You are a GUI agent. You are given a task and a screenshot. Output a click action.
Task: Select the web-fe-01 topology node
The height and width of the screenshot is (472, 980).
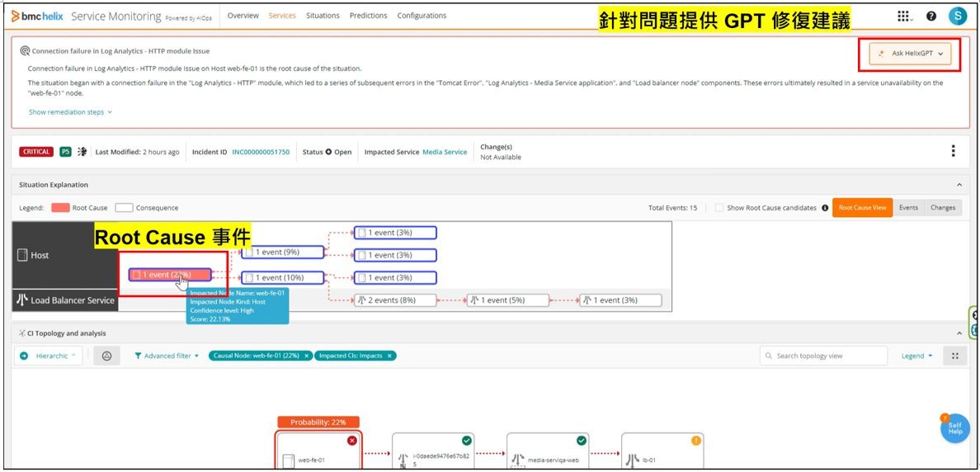tap(318, 450)
